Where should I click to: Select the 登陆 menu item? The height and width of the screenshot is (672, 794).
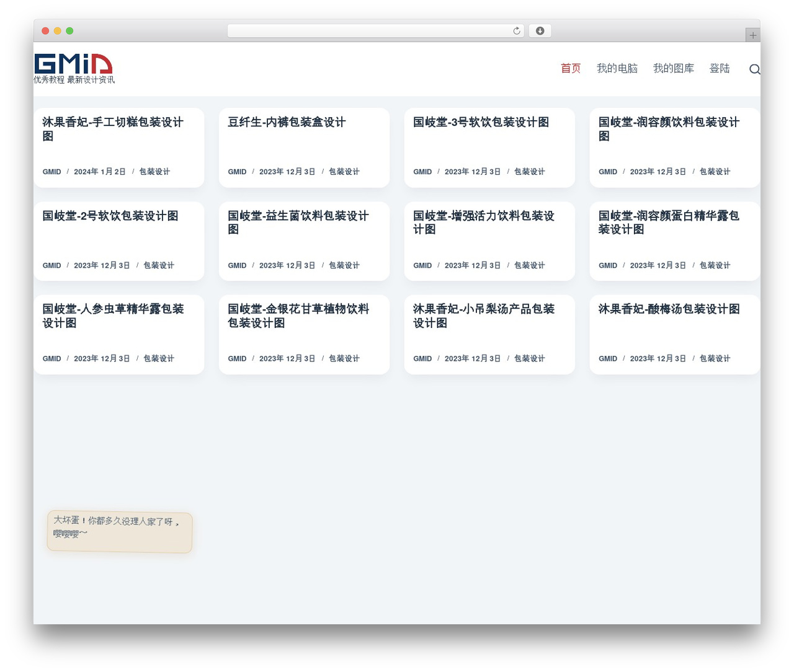[x=720, y=68]
